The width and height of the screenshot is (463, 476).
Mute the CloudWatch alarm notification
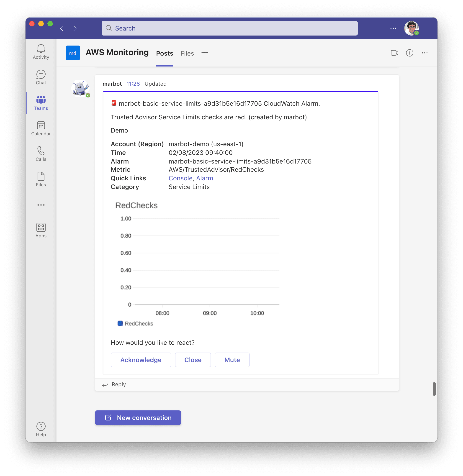(x=232, y=360)
